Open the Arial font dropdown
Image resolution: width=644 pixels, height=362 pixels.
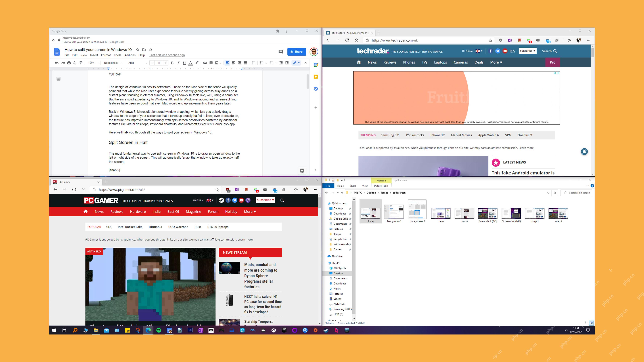click(x=137, y=63)
